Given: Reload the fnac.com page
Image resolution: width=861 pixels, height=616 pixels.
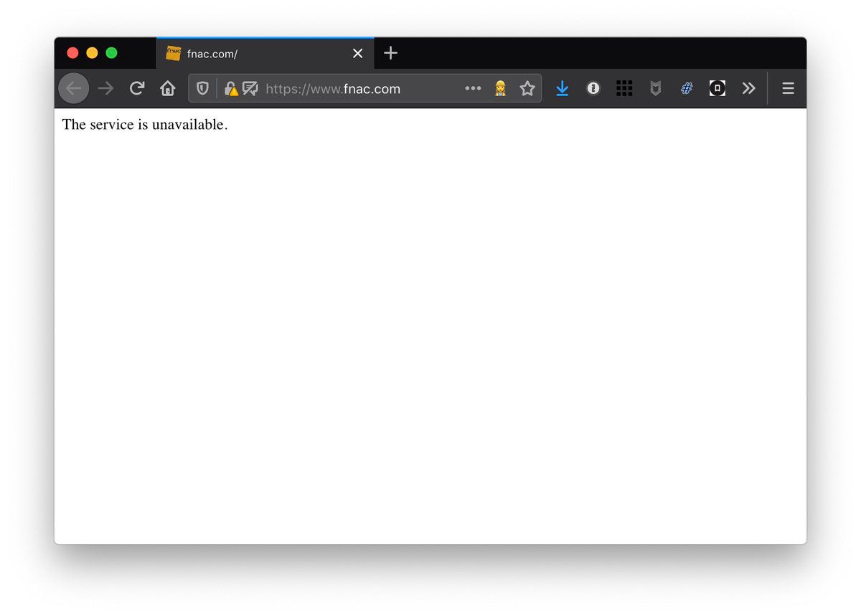Looking at the screenshot, I should (x=136, y=88).
